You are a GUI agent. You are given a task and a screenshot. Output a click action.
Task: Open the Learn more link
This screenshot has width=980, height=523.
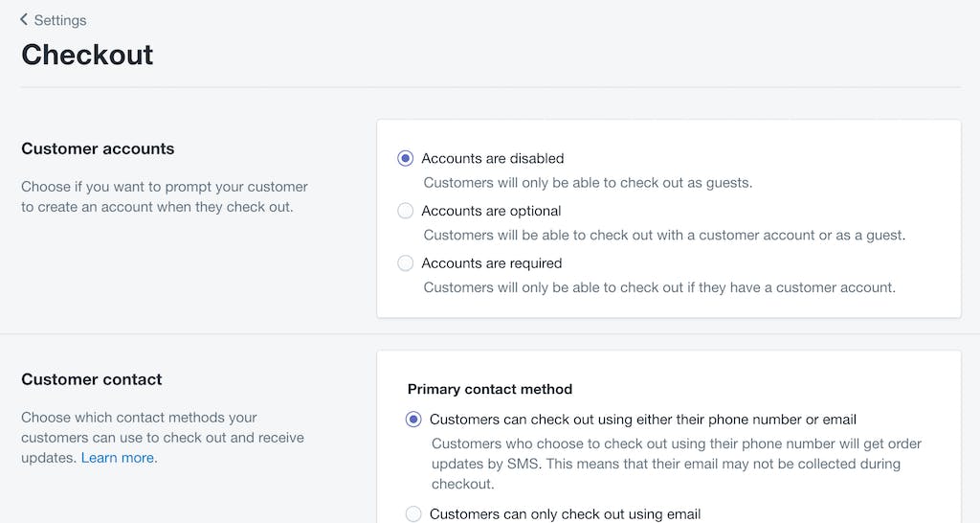pos(118,458)
